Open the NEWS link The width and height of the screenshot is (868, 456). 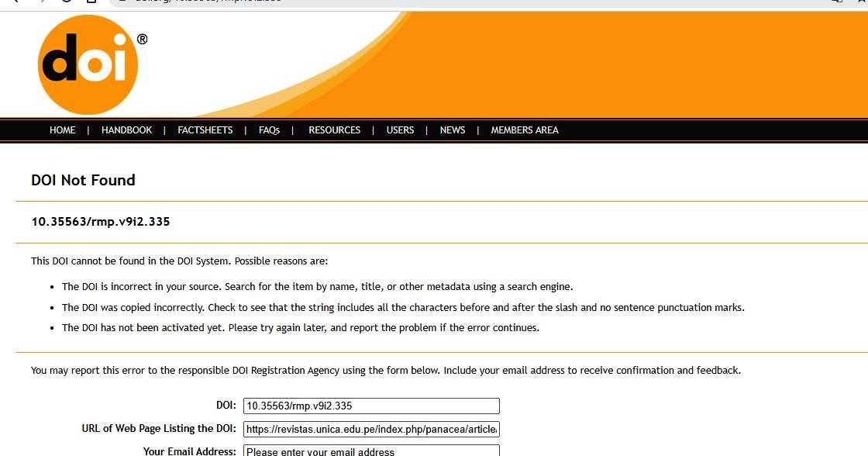[453, 130]
